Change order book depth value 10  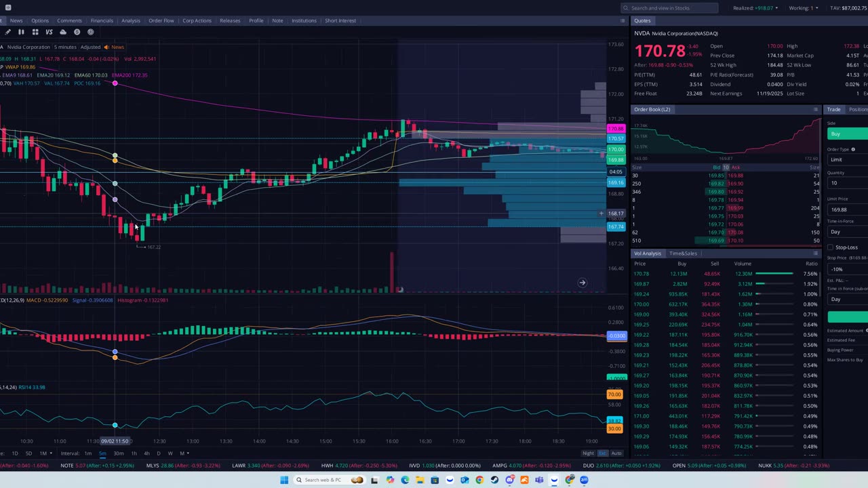pos(726,167)
